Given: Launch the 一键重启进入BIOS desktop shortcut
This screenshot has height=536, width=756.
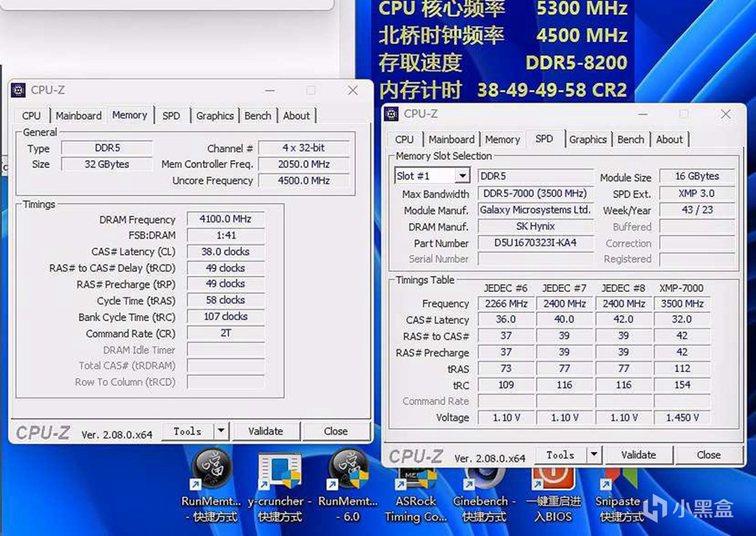Looking at the screenshot, I should (553, 493).
